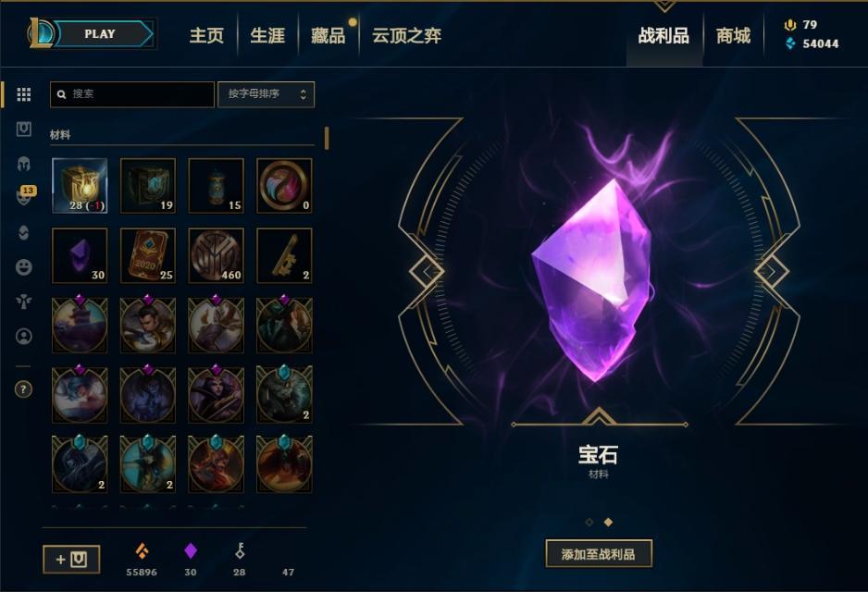The width and height of the screenshot is (868, 592).
Task: Open the summoner icons category
Action: (x=24, y=337)
